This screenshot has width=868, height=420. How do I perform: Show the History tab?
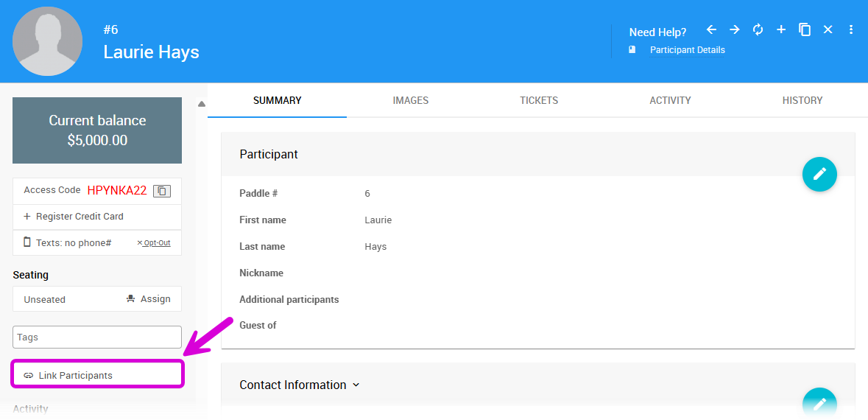click(x=802, y=100)
